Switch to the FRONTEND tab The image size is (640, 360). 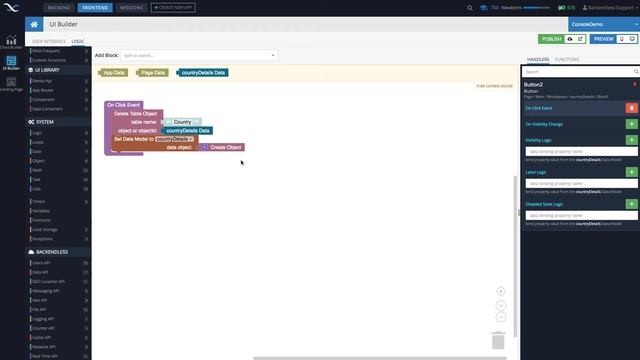(95, 8)
